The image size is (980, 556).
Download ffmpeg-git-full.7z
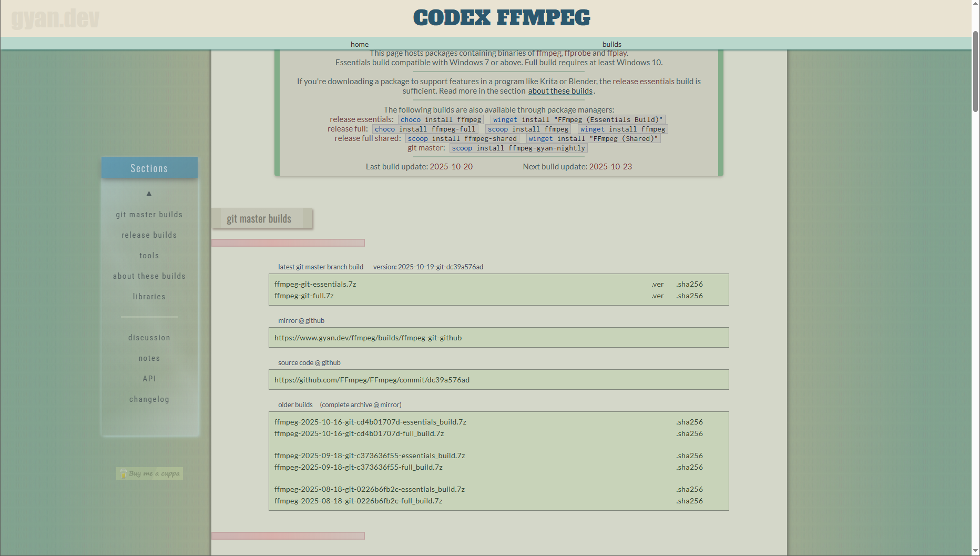coord(304,296)
